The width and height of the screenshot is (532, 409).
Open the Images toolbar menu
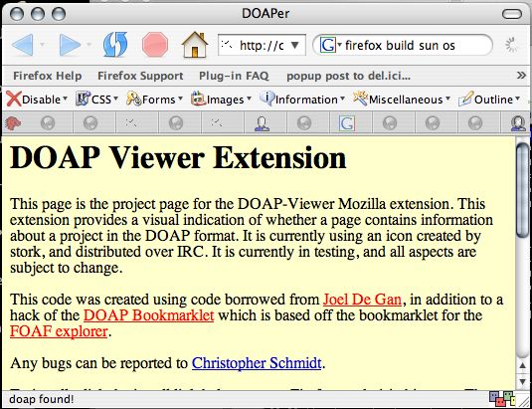(221, 100)
